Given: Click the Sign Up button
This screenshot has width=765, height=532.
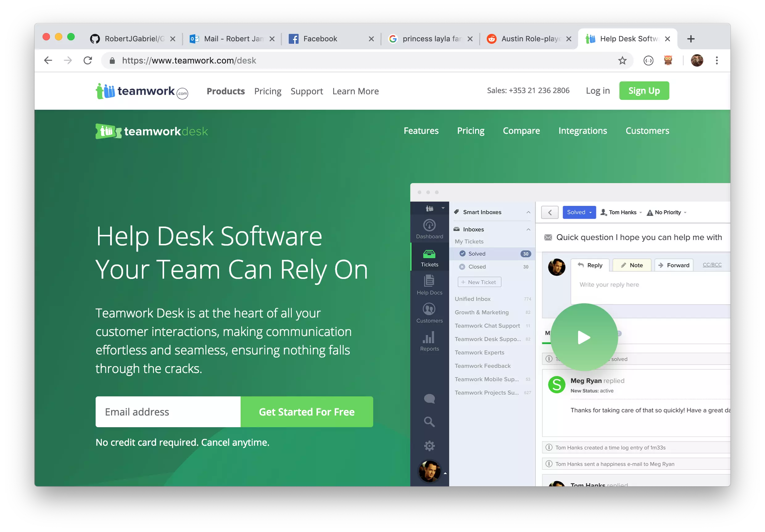Looking at the screenshot, I should tap(644, 91).
